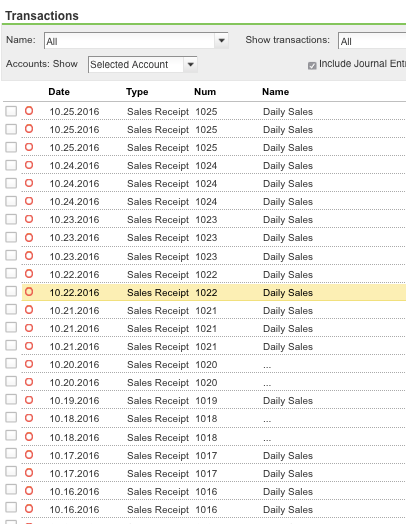Image resolution: width=406 pixels, height=524 pixels.
Task: Click the red circle on the middle 10.24.2016 row
Action: pos(29,183)
